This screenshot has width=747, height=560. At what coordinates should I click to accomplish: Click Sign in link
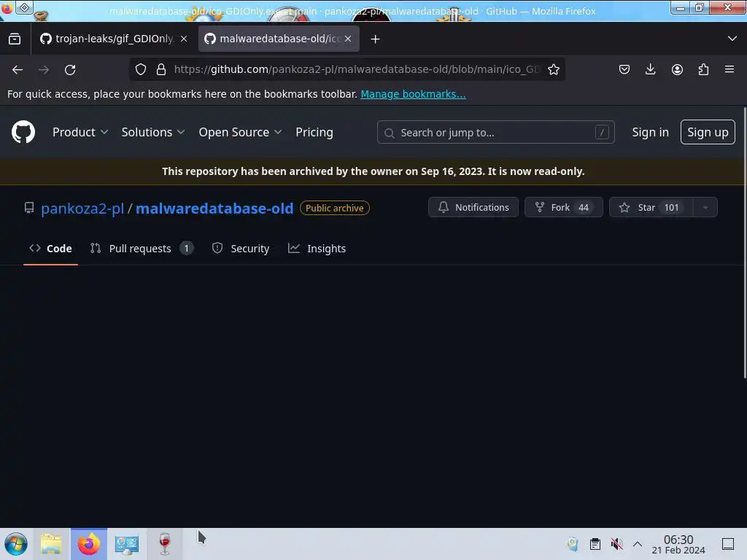[x=650, y=132]
